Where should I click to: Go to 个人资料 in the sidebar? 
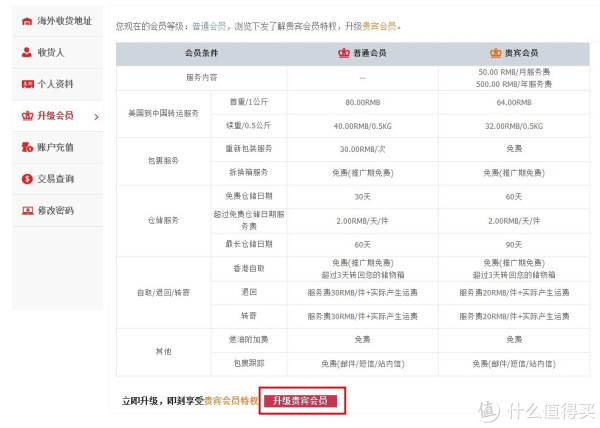pos(57,84)
